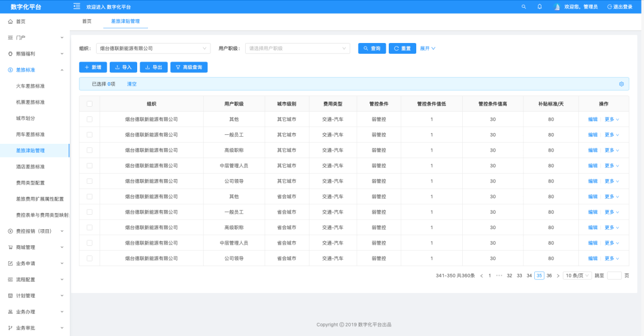Open 高级查询 advanced search
The height and width of the screenshot is (336, 644).
click(x=189, y=67)
